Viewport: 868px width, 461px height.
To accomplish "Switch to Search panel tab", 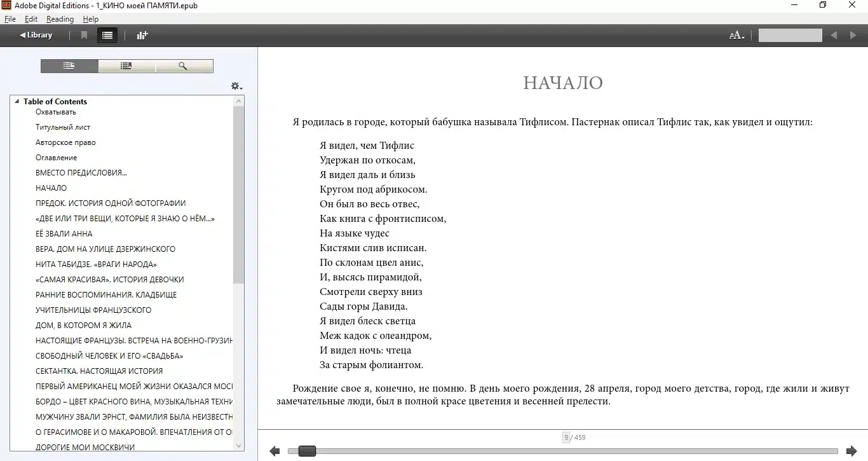I will click(184, 66).
